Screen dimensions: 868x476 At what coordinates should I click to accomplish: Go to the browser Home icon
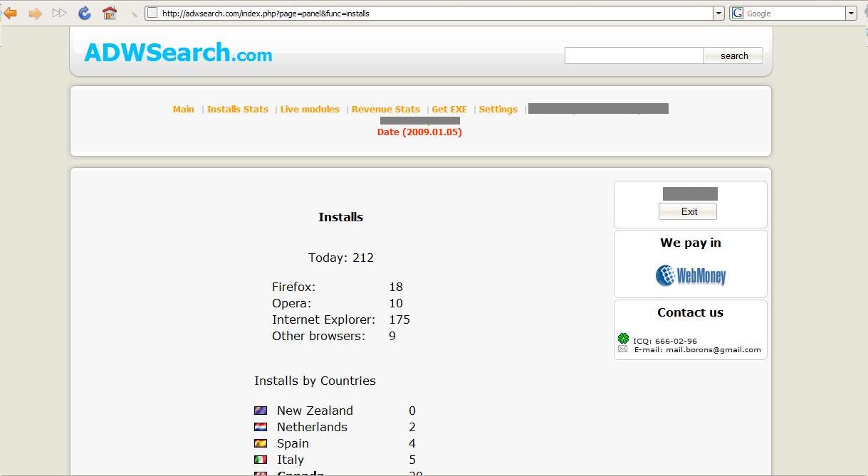click(x=109, y=13)
